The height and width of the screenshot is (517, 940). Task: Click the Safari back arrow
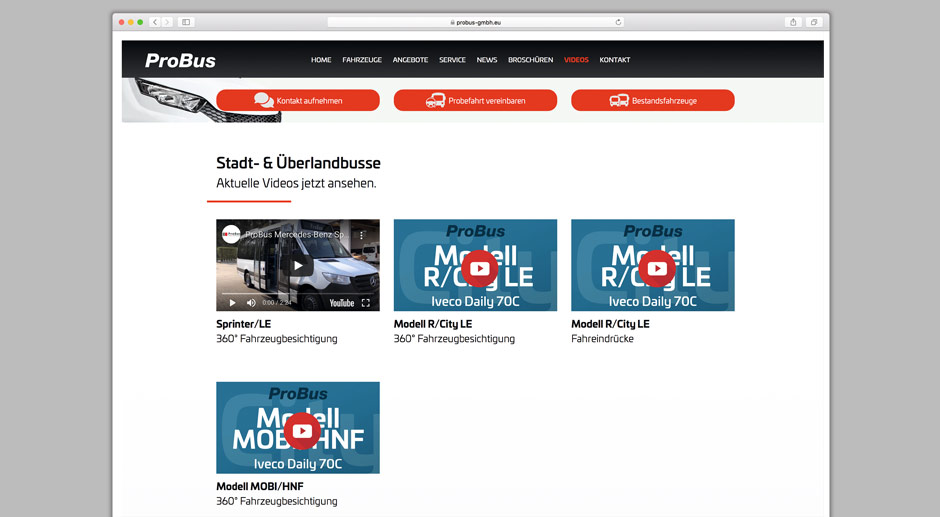click(155, 22)
